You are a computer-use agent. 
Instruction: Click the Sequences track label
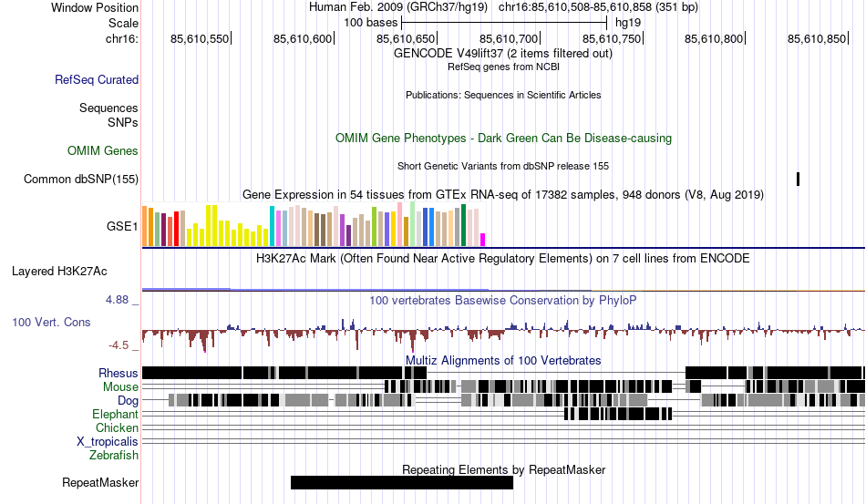[x=108, y=108]
